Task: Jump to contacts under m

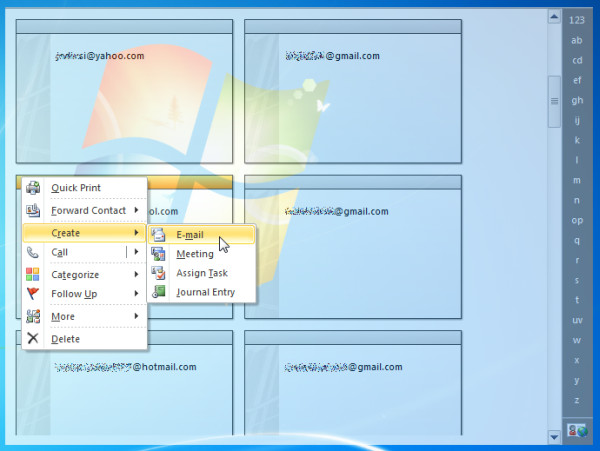Action: [577, 180]
